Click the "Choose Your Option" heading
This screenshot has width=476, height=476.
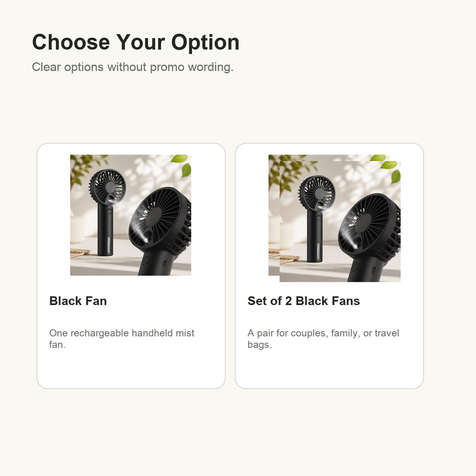[136, 42]
